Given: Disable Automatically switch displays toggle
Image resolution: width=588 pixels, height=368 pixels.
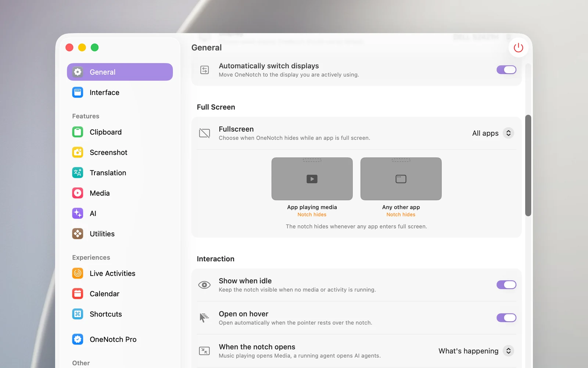Looking at the screenshot, I should (x=506, y=70).
